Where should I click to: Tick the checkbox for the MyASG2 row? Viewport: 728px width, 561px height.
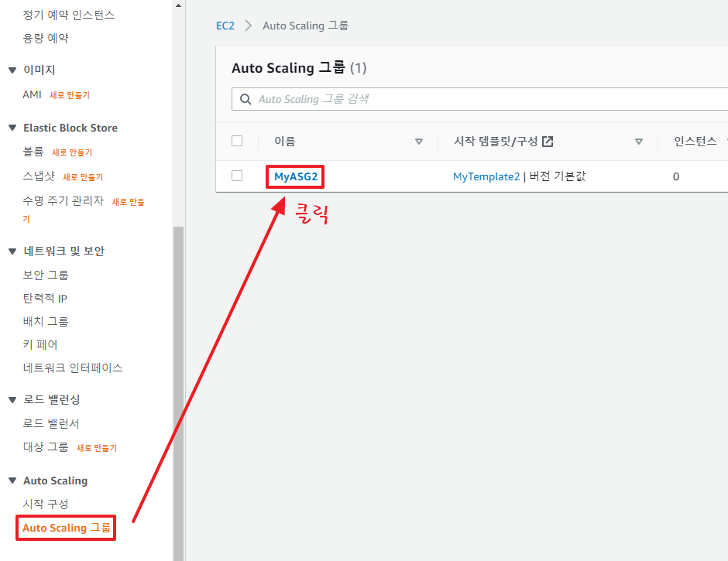pos(237,176)
